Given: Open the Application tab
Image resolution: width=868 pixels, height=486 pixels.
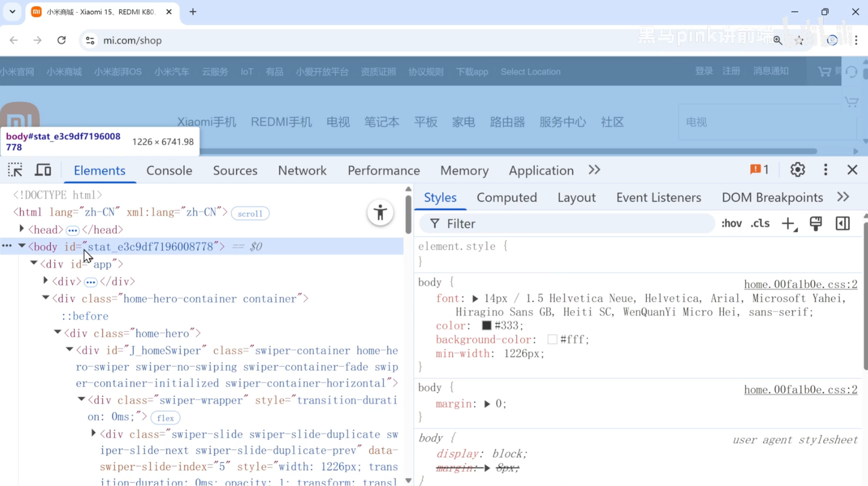Looking at the screenshot, I should point(541,170).
